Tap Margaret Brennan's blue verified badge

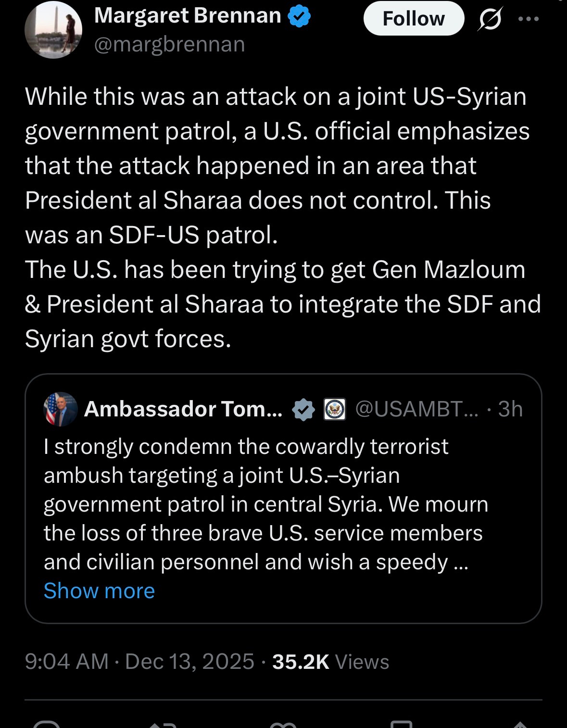coord(299,16)
